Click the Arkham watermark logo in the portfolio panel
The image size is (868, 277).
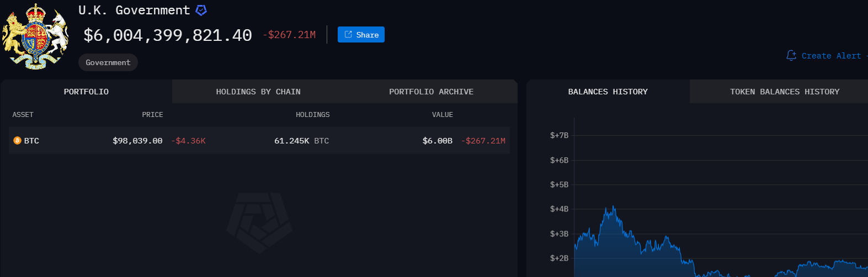coord(259,222)
